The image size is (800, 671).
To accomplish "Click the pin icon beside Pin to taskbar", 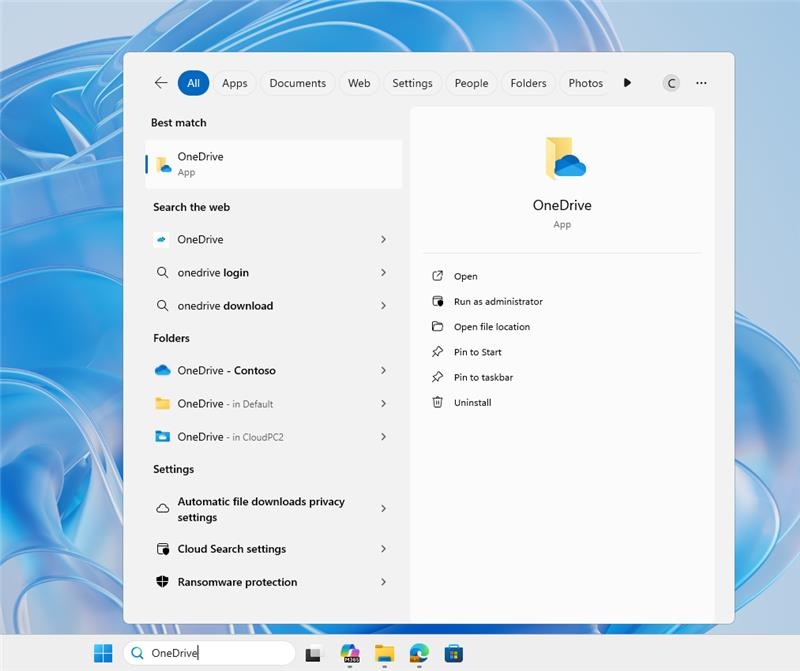I will [437, 377].
